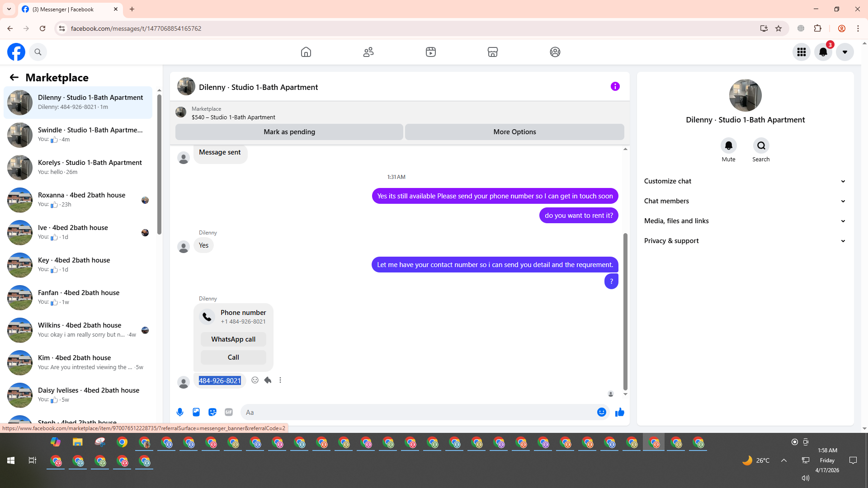Viewport: 868px width, 488px height.
Task: Open more options for the 484-926-8021 message
Action: coord(280,380)
